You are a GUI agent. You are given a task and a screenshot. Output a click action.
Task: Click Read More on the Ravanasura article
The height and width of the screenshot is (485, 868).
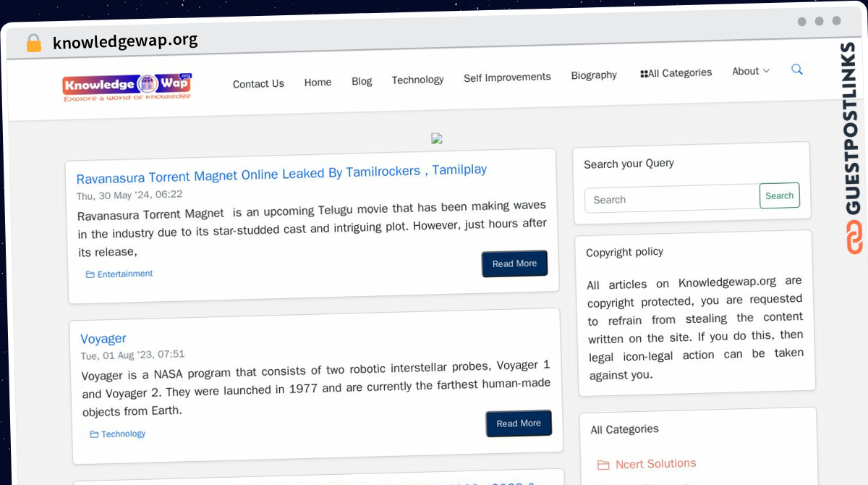pos(514,263)
